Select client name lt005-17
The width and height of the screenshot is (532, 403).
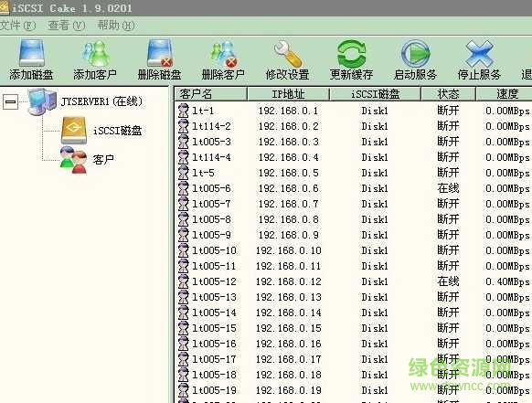click(214, 359)
